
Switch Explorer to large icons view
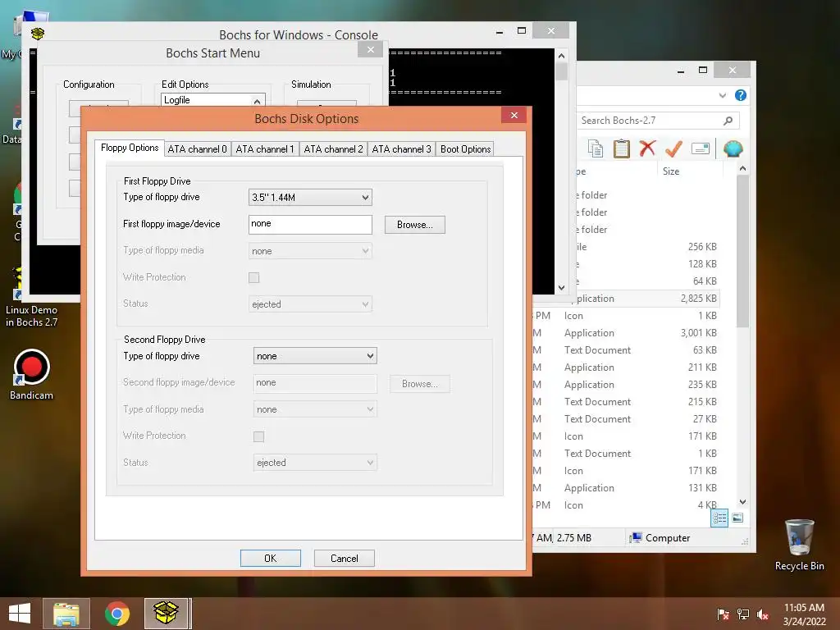pyautogui.click(x=737, y=518)
